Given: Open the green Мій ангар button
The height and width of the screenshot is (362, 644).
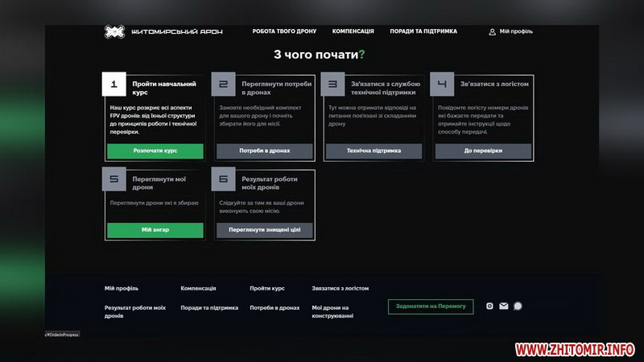Looking at the screenshot, I should click(155, 229).
